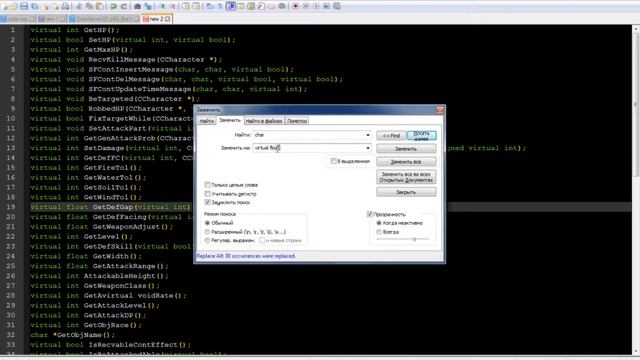The height and width of the screenshot is (360, 640).
Task: Close the 'new 2' tab via its X
Action: pyautogui.click(x=167, y=19)
